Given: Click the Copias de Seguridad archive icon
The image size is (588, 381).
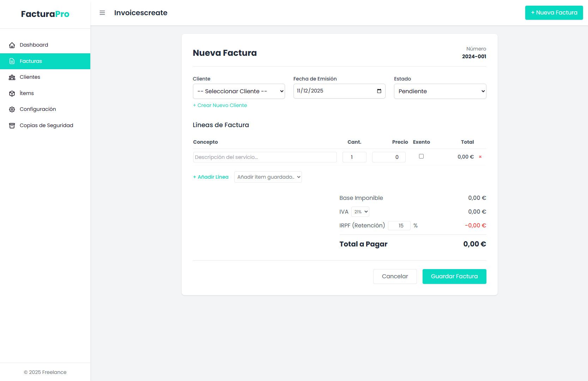Looking at the screenshot, I should (x=12, y=126).
